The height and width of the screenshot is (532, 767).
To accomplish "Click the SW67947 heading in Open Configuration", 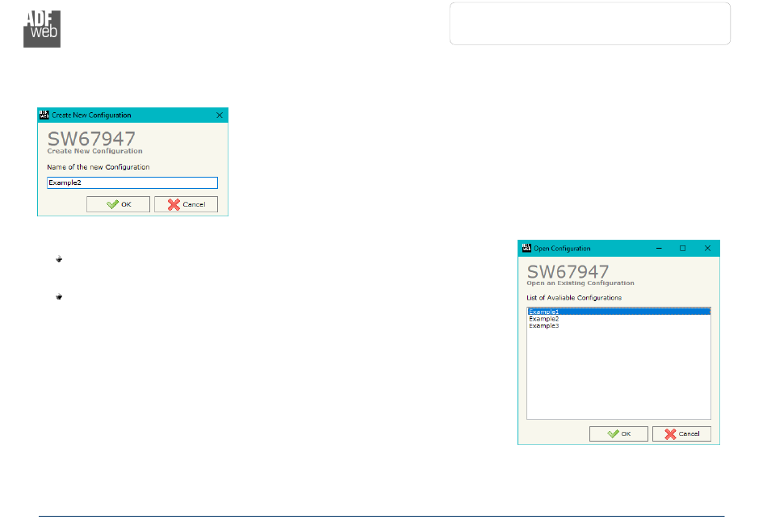I will point(568,271).
